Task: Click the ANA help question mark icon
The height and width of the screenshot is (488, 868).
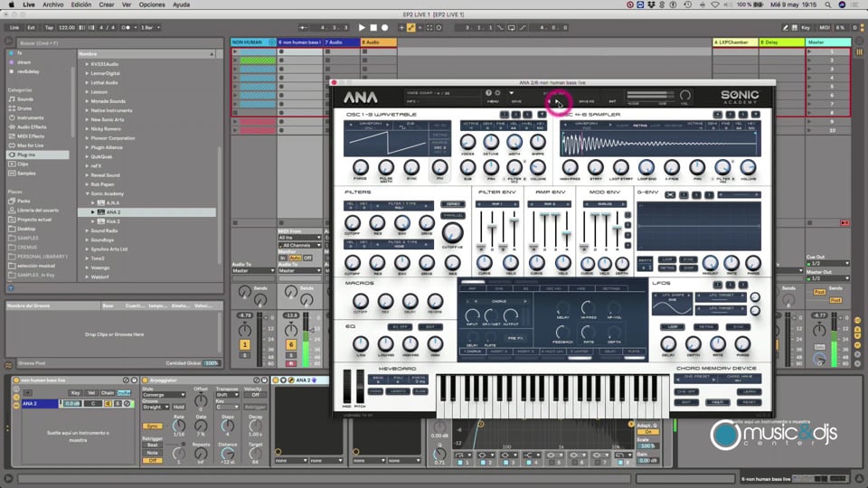Action: (488, 93)
